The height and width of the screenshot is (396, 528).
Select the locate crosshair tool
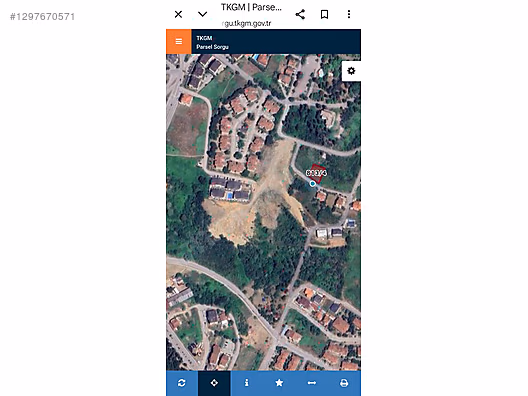click(214, 383)
